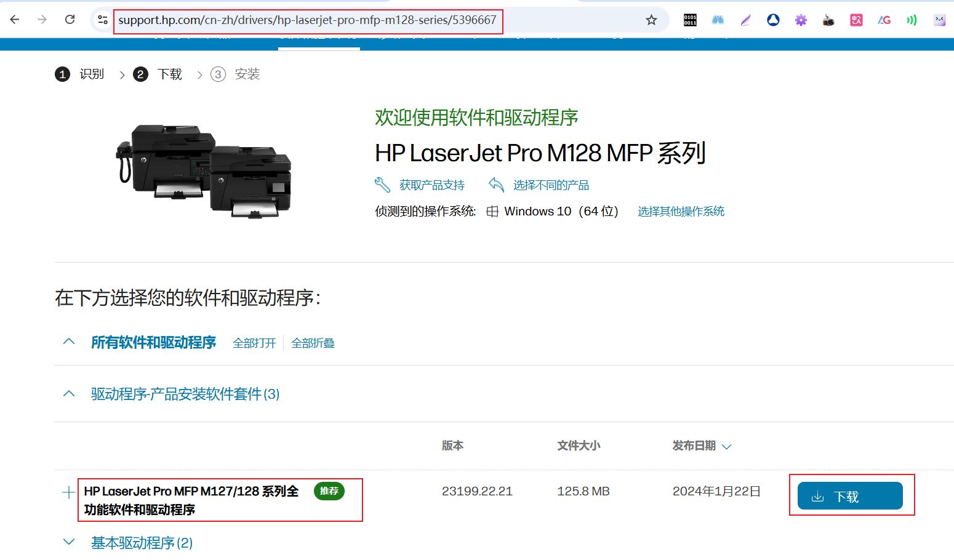Bookmark this page with the star icon
Screen dimensions: 954x560
pos(651,20)
